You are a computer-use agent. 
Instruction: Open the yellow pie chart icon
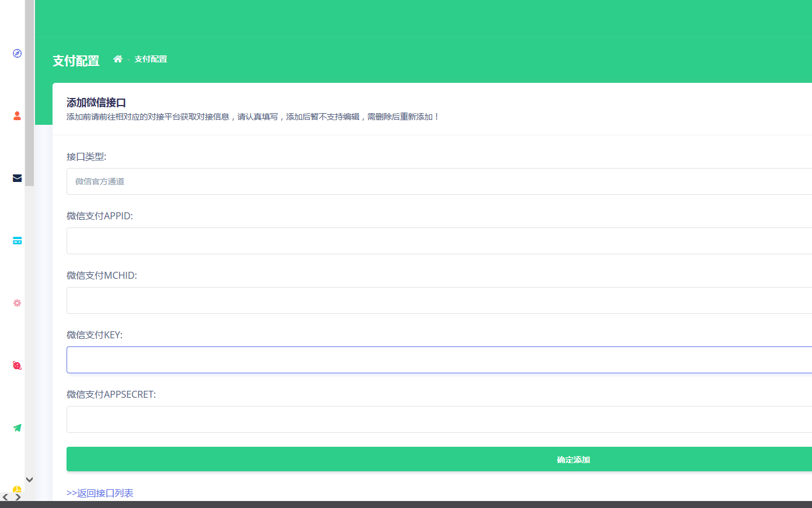tap(17, 489)
